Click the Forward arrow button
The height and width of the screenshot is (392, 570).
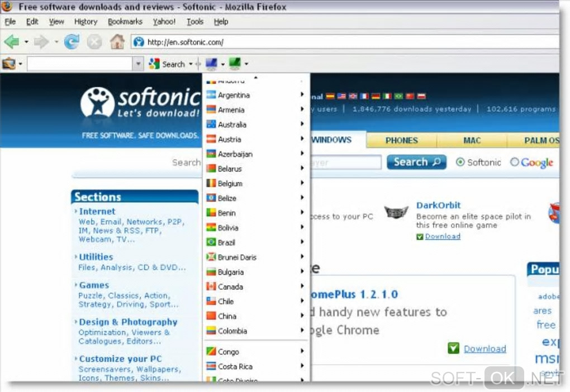(41, 42)
